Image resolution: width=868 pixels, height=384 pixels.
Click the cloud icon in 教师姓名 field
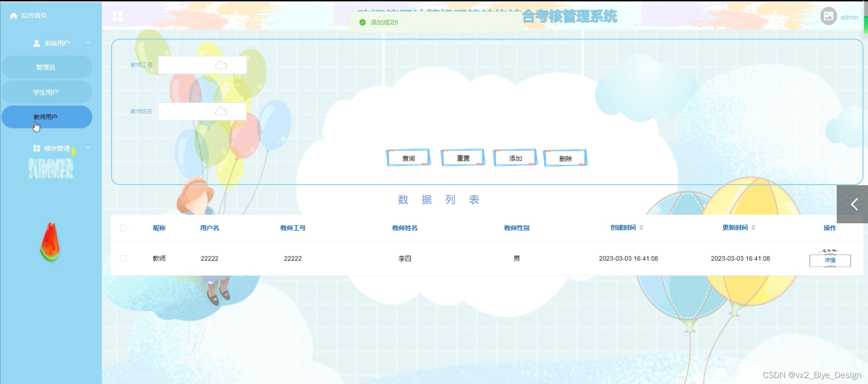pos(221,112)
